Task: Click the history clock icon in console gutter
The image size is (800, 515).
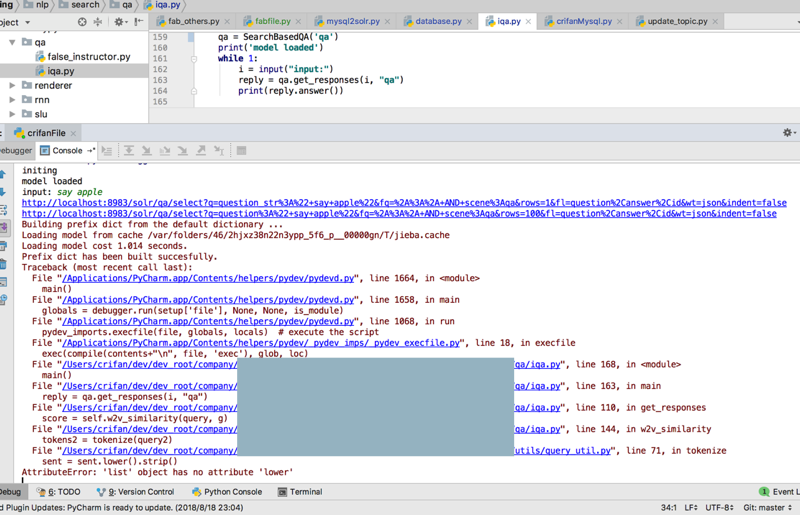Action: [3, 300]
